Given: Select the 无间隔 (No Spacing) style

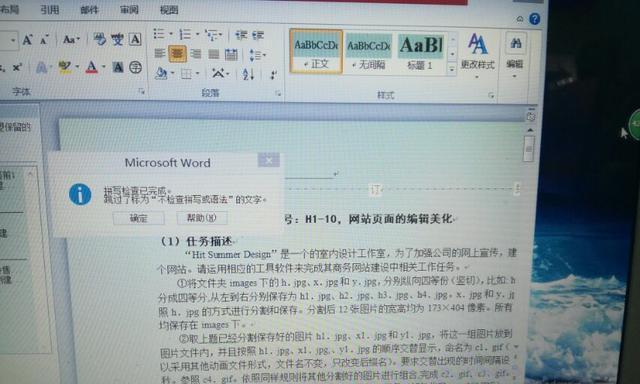Looking at the screenshot, I should pyautogui.click(x=369, y=53).
